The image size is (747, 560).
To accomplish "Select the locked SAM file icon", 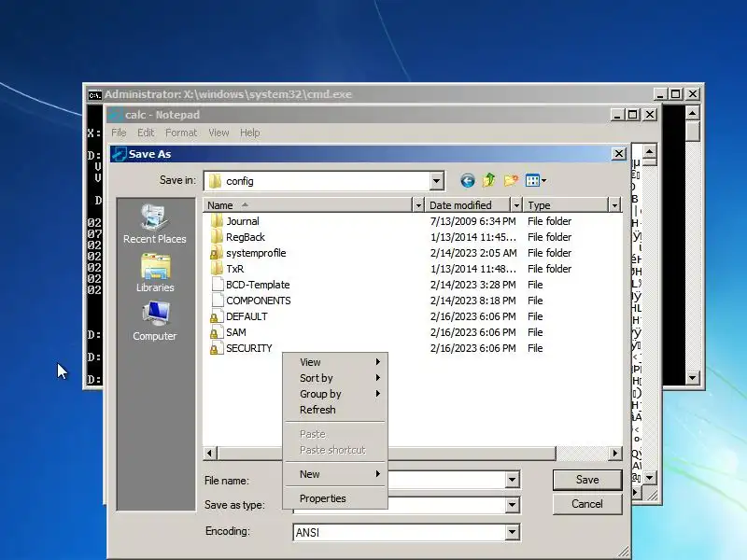I will 217,332.
